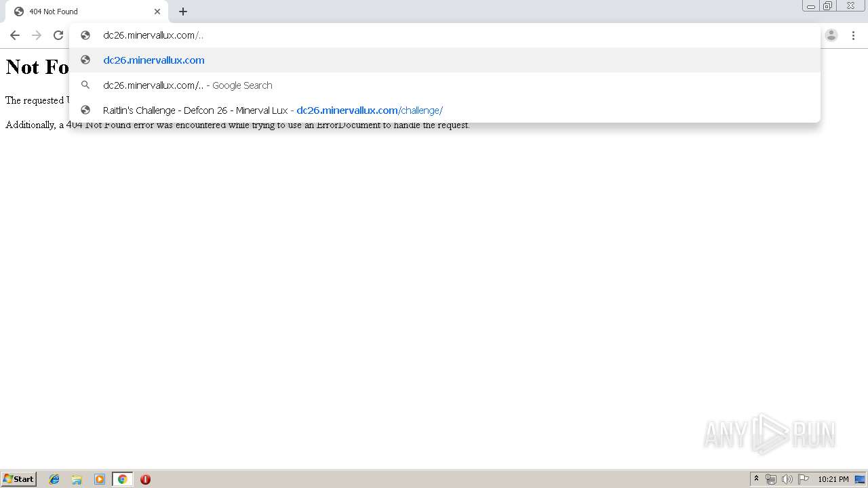Open Windows Media Player from the taskbar
The width and height of the screenshot is (868, 488).
click(100, 479)
